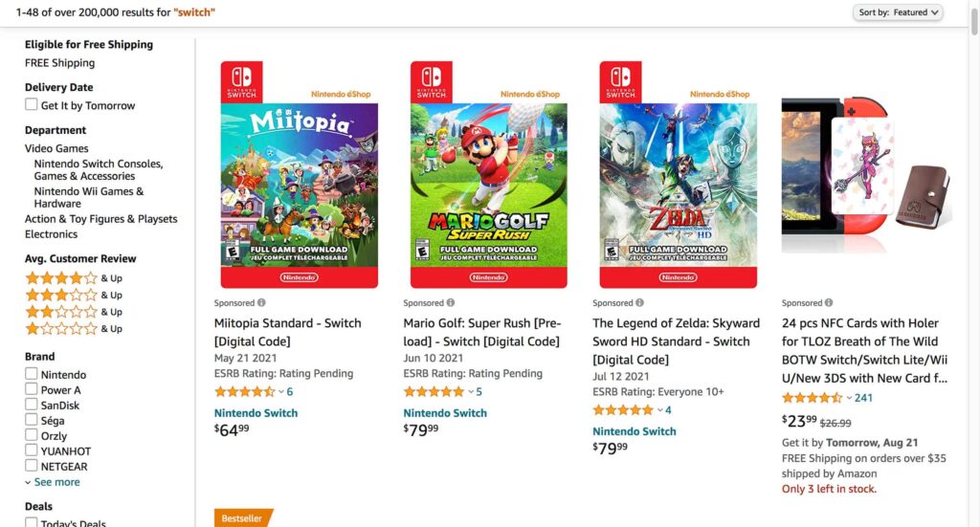Click the Sponsored info icon under Mario Golf
The width and height of the screenshot is (980, 527).
[x=451, y=303]
